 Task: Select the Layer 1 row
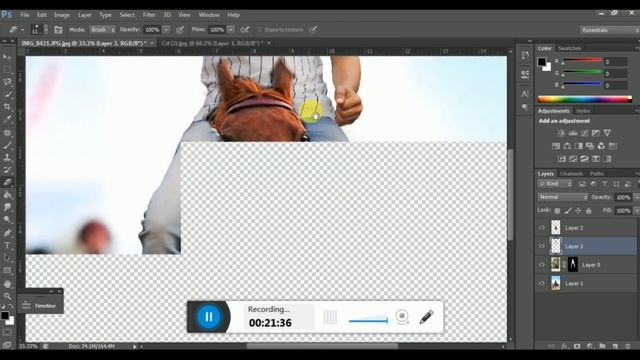[x=586, y=283]
